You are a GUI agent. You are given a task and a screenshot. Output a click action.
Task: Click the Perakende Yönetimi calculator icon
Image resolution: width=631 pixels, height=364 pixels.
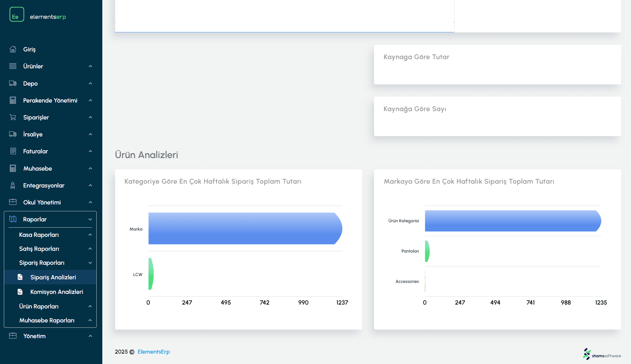[x=13, y=100]
